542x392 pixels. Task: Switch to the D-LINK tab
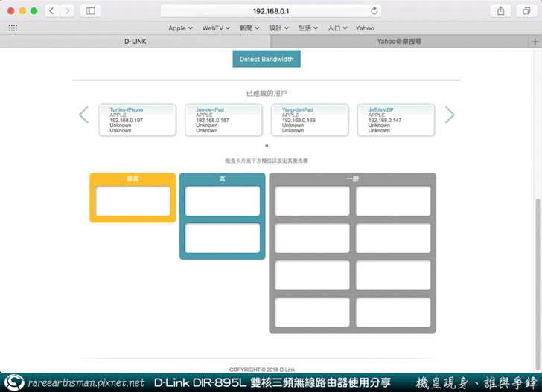coord(135,42)
